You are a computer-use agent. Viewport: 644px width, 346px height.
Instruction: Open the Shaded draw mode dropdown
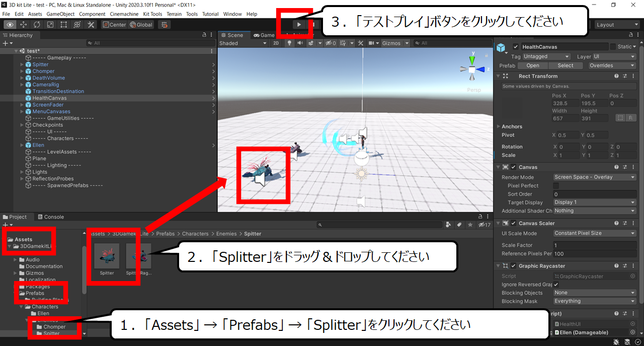coord(243,43)
